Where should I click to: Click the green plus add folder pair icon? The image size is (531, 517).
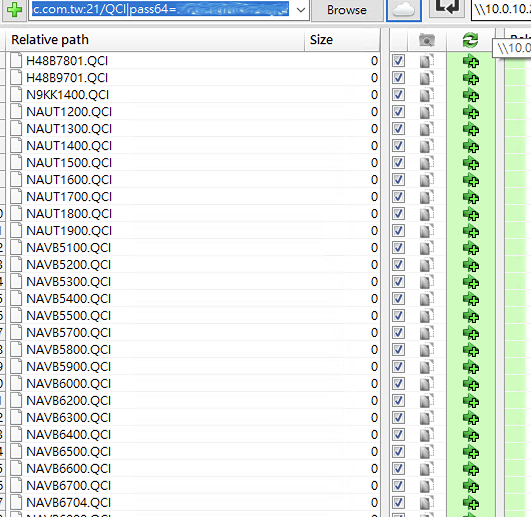click(15, 10)
